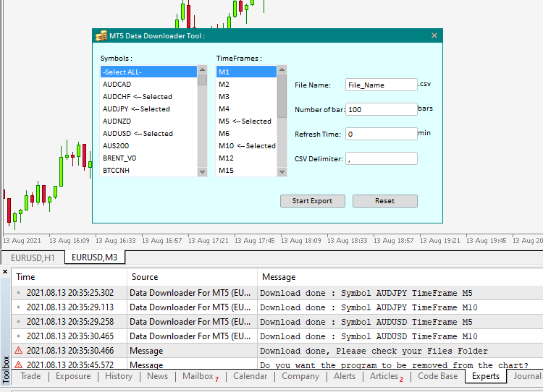The image size is (543, 392).
Task: Open the Company tab
Action: click(x=300, y=376)
